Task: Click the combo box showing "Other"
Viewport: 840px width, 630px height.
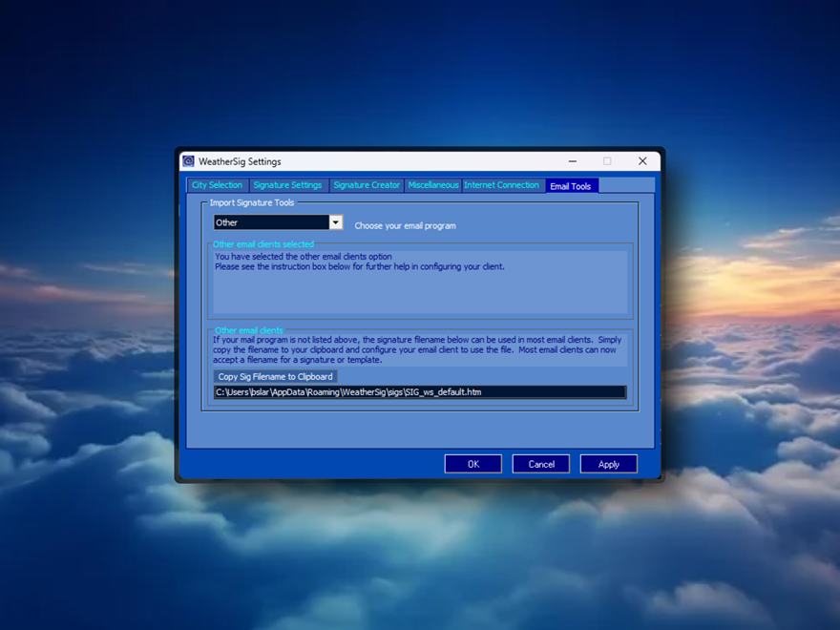Action: 271,222
